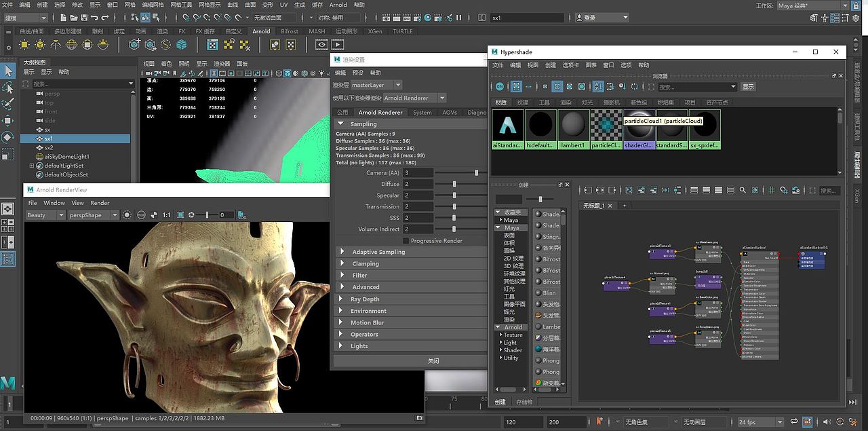Open the Bifrost shelf tab
868x431 pixels.
point(290,31)
